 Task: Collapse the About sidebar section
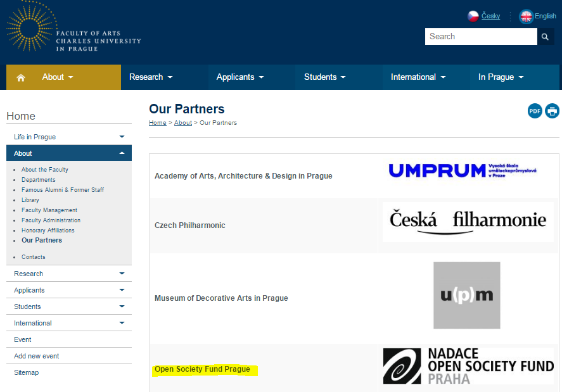coord(69,153)
